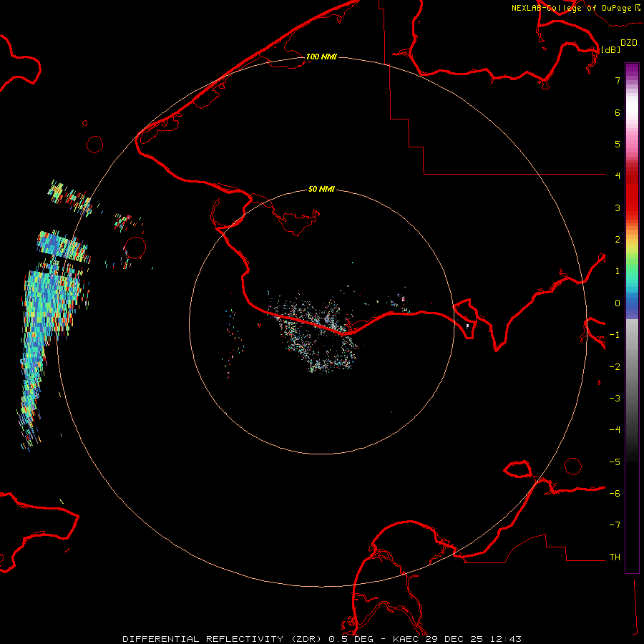Click the NEXLAB-College of DuPage credit text
The height and width of the screenshot is (644, 644).
pos(571,8)
